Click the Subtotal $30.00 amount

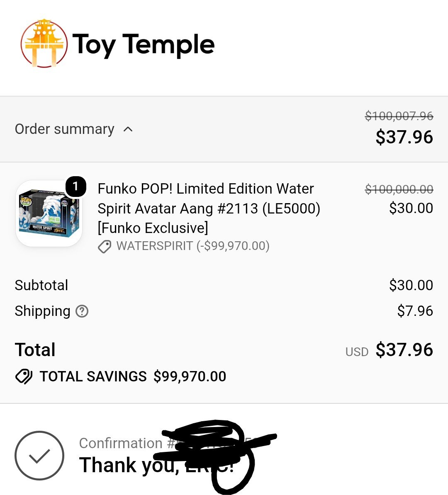[x=411, y=285]
